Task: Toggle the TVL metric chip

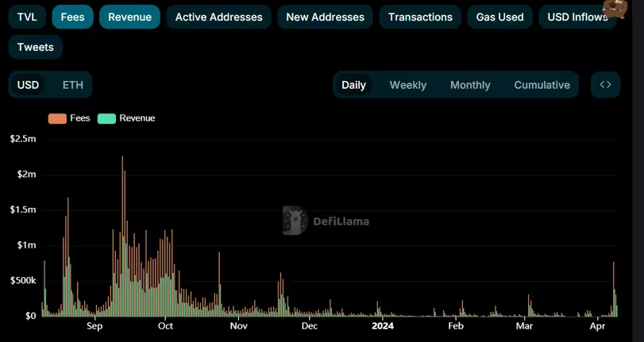Action: pyautogui.click(x=27, y=17)
